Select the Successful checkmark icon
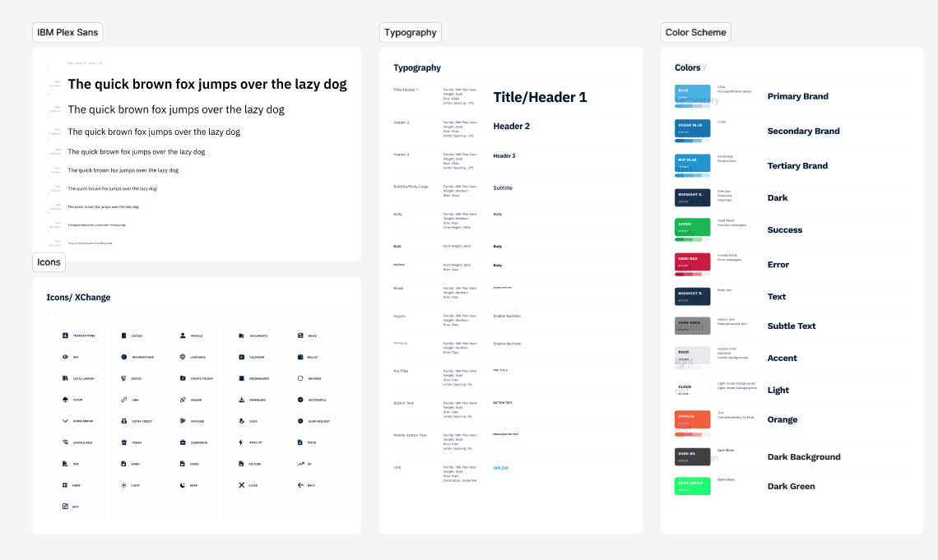Viewport: 938px width, 560px height. click(x=300, y=399)
